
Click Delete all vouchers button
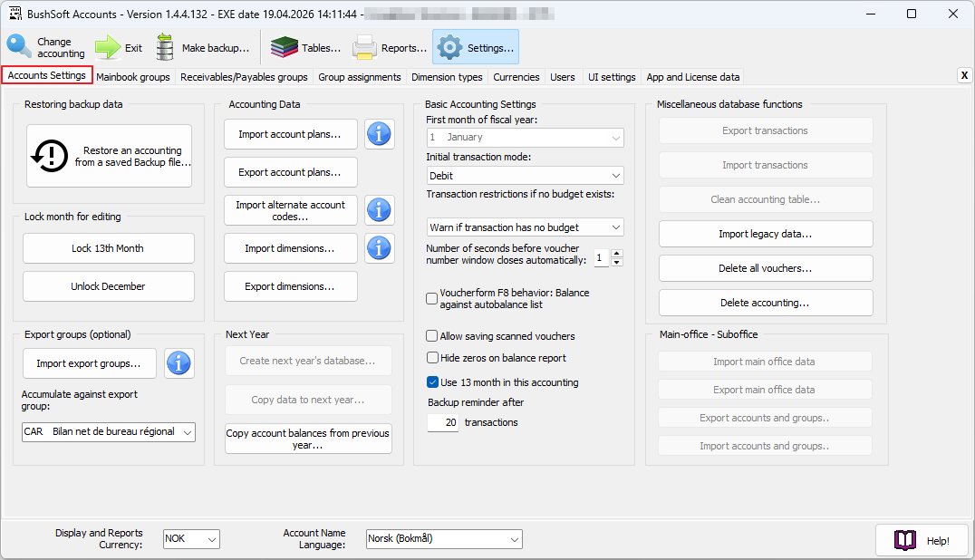coord(766,268)
